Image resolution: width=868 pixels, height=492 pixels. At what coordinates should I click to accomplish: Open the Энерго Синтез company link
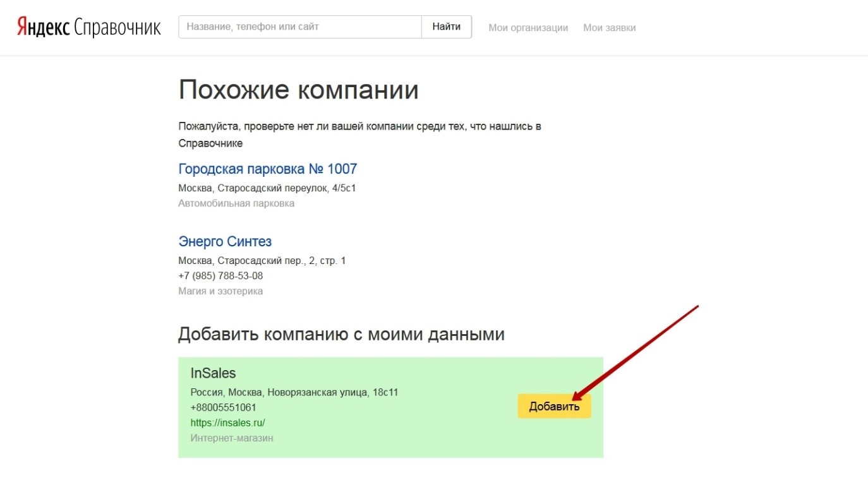pos(225,242)
